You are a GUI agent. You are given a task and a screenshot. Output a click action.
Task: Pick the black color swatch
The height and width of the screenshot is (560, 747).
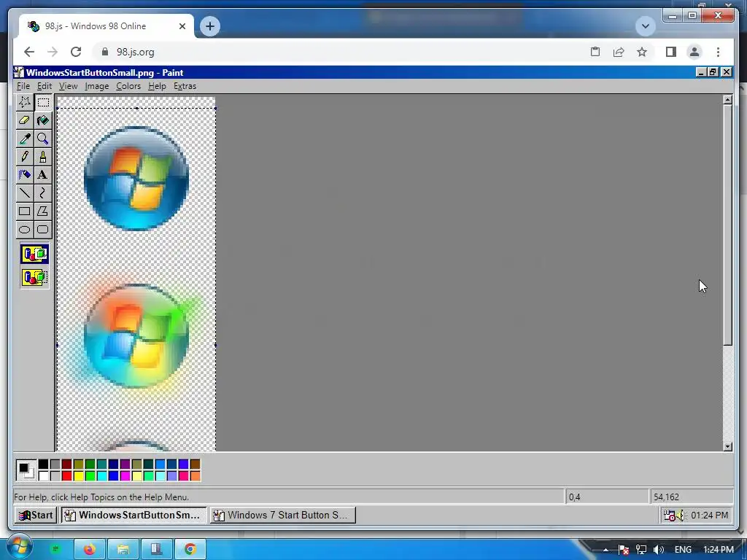[x=43, y=464]
